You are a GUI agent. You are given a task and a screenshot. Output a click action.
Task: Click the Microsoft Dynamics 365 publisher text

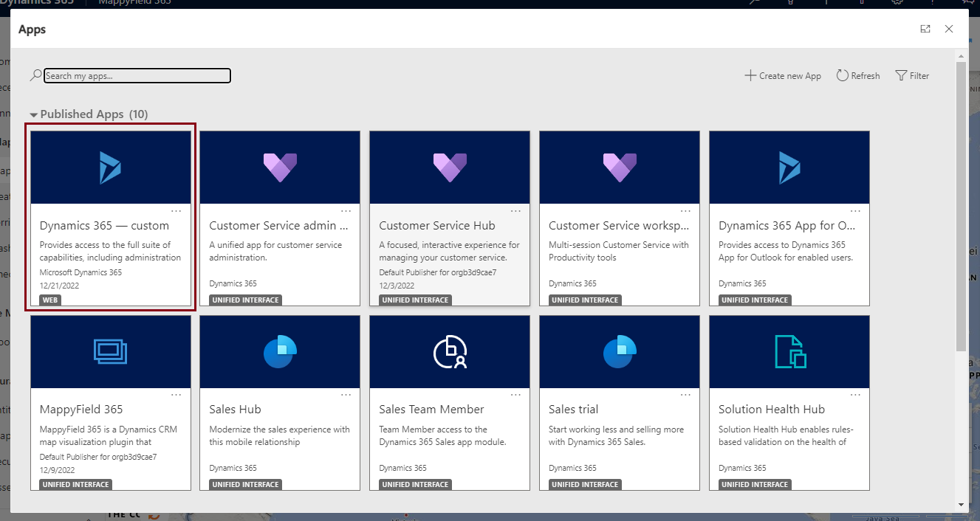point(80,272)
